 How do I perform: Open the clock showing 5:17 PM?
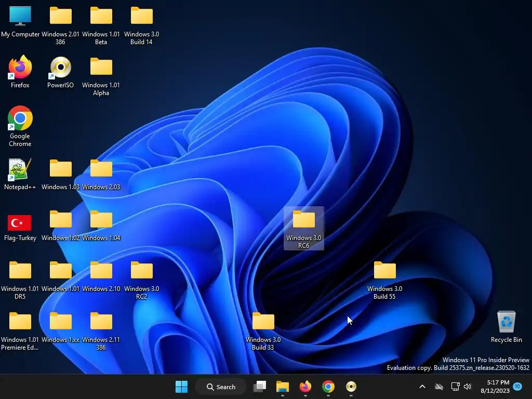(x=495, y=387)
